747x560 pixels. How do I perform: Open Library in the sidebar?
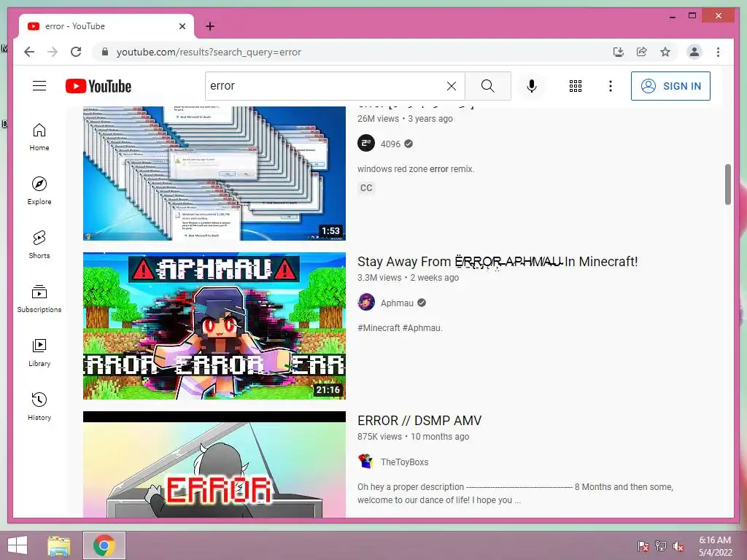click(x=39, y=353)
